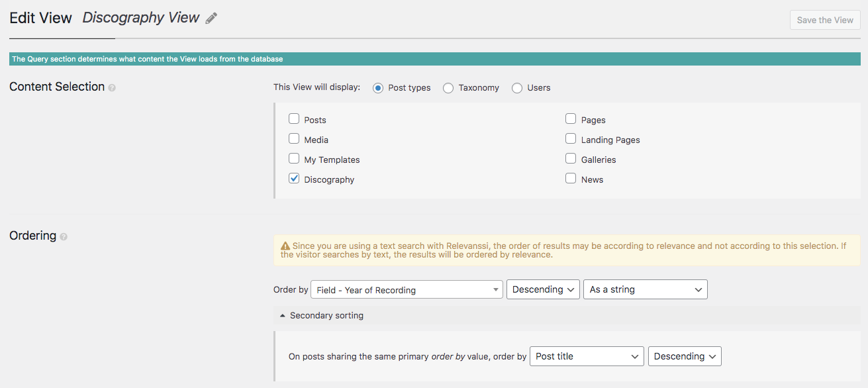Open the Post title secondary sort dropdown
868x388 pixels.
point(587,356)
